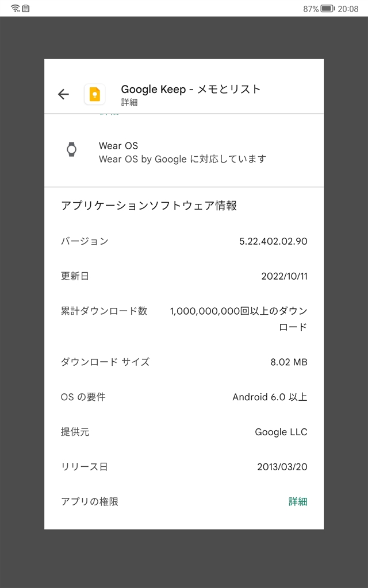Image resolution: width=368 pixels, height=588 pixels.
Task: Click the Wear OS watch icon
Action: tap(71, 150)
